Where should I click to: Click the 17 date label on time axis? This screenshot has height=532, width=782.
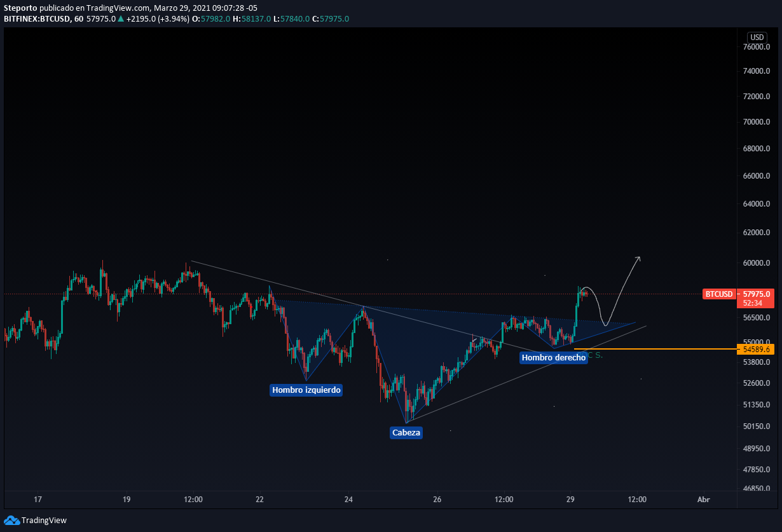point(38,500)
